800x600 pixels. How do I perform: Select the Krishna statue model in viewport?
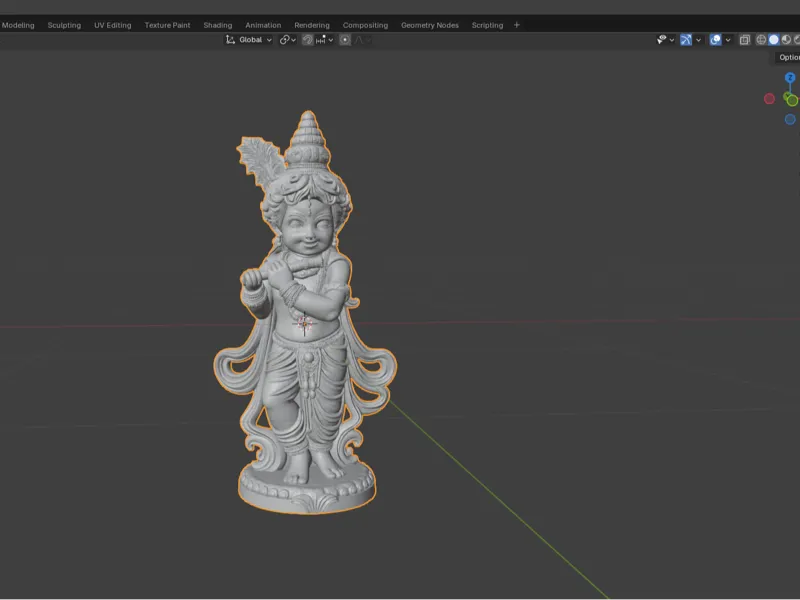tap(306, 332)
